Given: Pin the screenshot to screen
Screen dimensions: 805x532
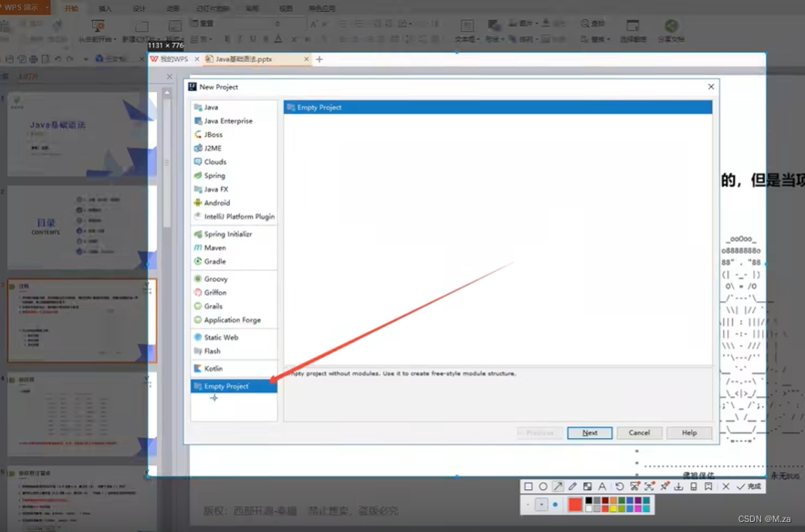Looking at the screenshot, I should click(664, 486).
